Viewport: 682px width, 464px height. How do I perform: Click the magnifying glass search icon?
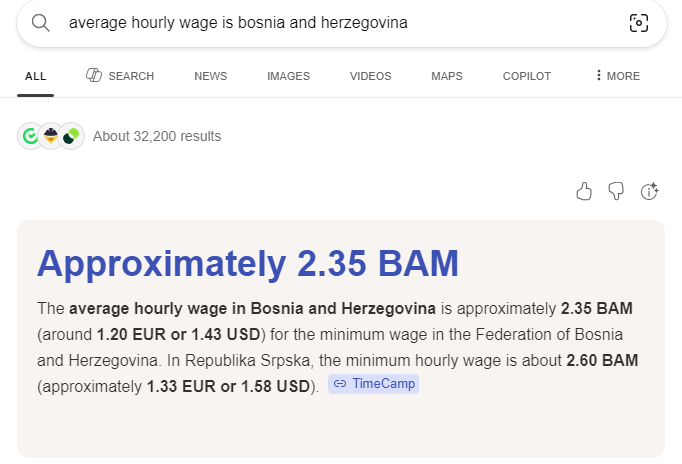40,23
